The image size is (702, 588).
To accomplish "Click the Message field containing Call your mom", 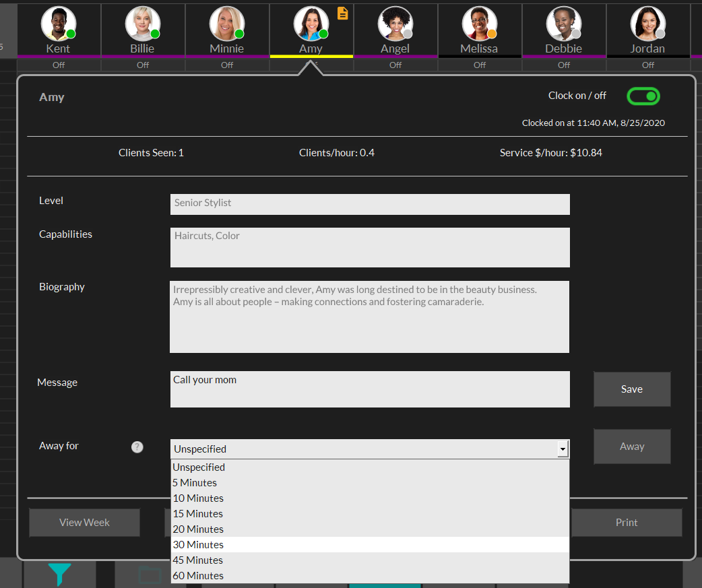I will (x=369, y=389).
